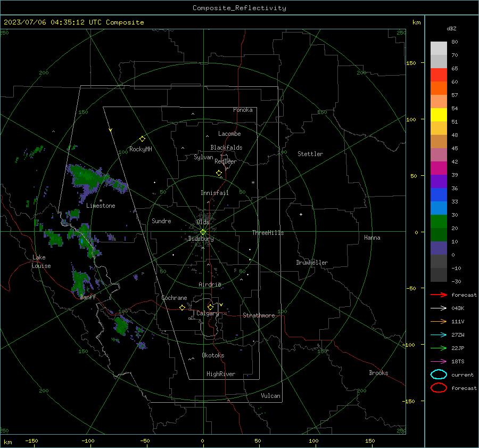
Task: Click the HighRiver town label
Action: tap(221, 374)
